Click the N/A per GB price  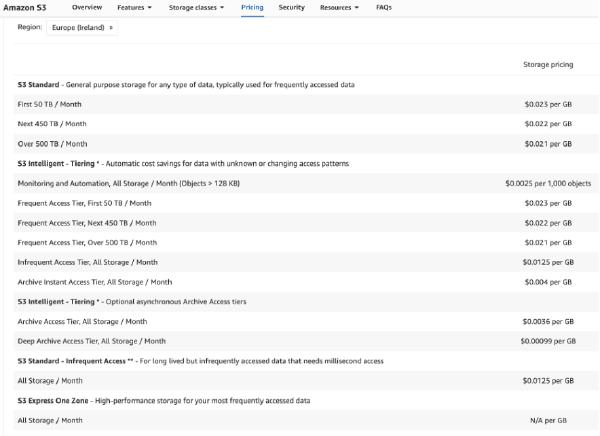(548, 420)
